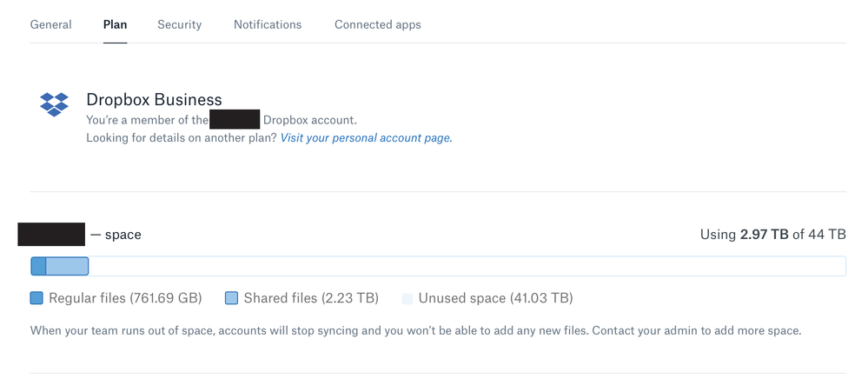This screenshot has width=868, height=392.
Task: Click the light blue Shared files bar segment
Action: tap(67, 266)
